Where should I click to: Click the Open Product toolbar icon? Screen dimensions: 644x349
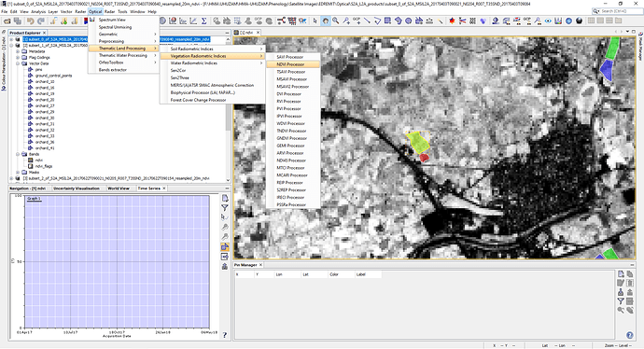coord(7,21)
